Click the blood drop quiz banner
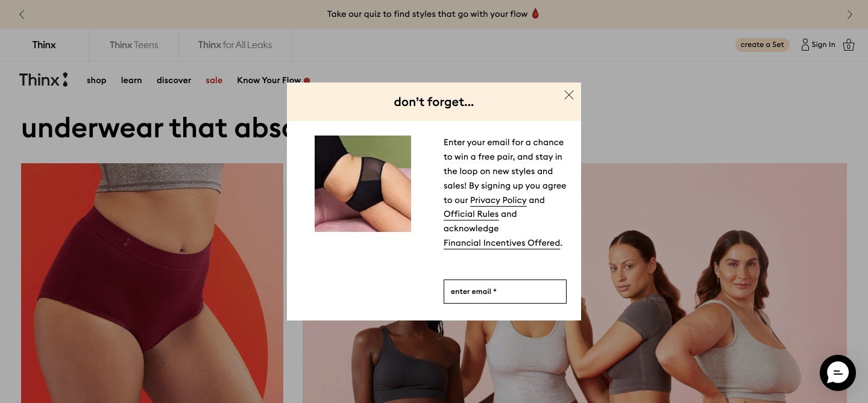The width and height of the screenshot is (868, 403). tap(433, 14)
